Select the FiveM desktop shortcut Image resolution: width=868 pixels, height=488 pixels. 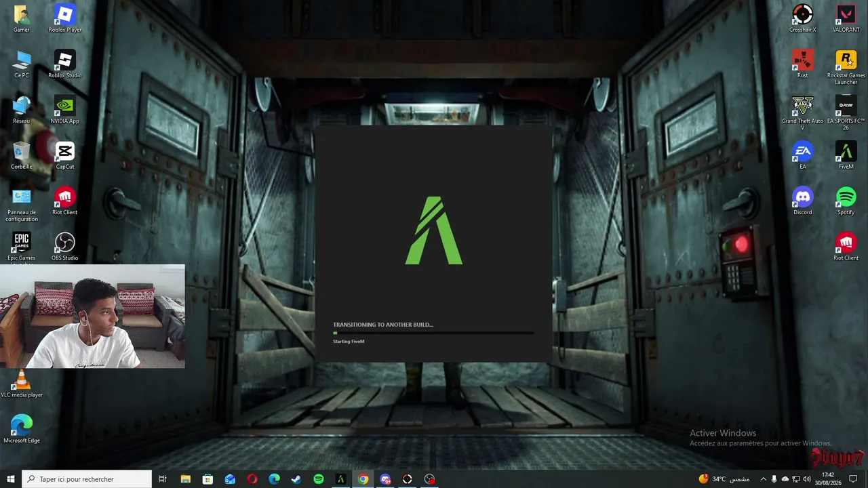pos(846,155)
